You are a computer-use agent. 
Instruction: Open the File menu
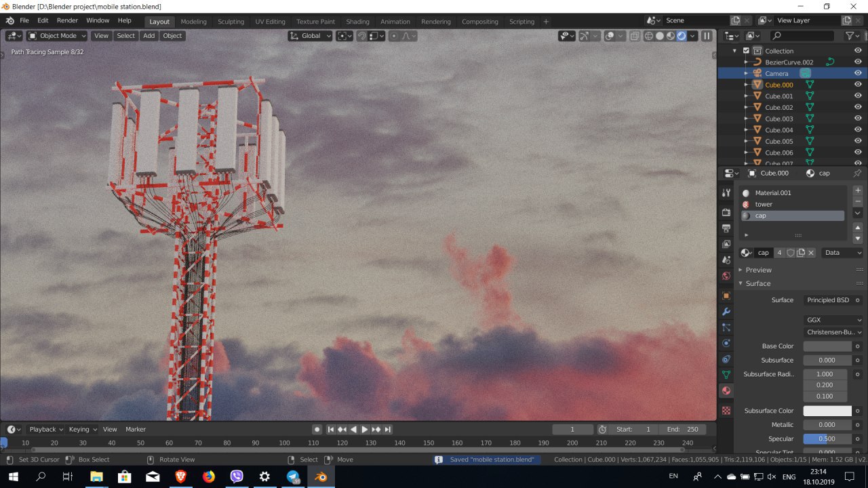24,20
